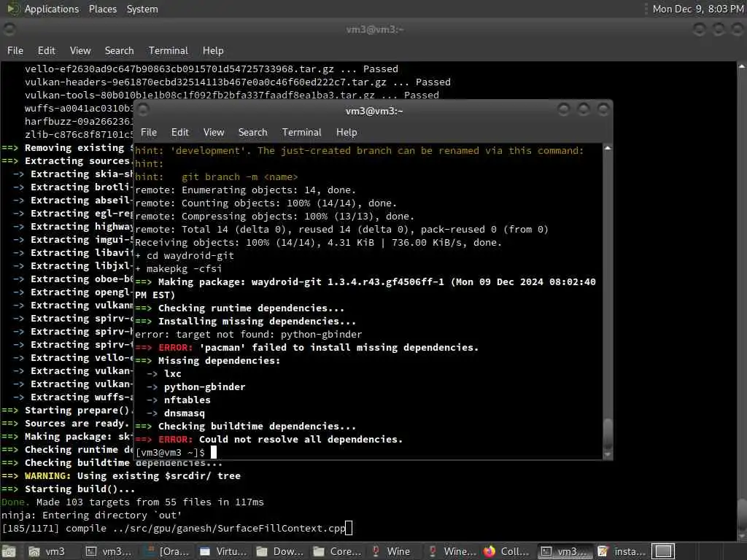Open Edit menu in the background terminal window
The image size is (747, 560).
[x=46, y=50]
